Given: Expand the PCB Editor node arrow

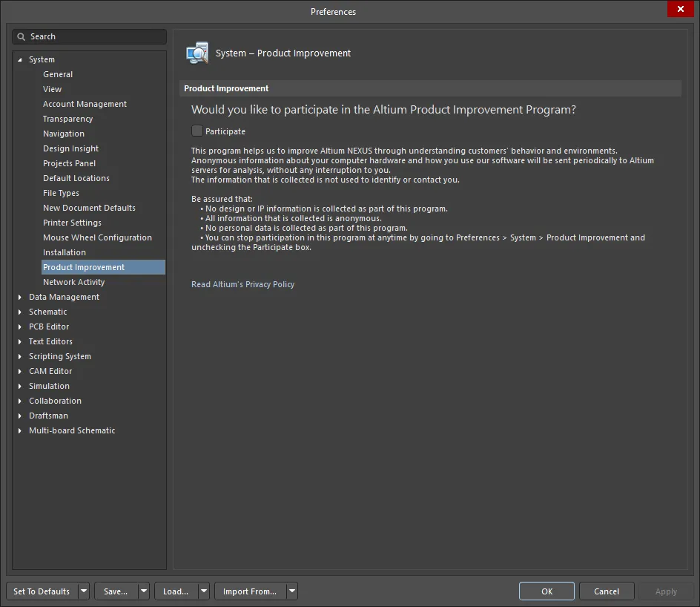Looking at the screenshot, I should 19,327.
